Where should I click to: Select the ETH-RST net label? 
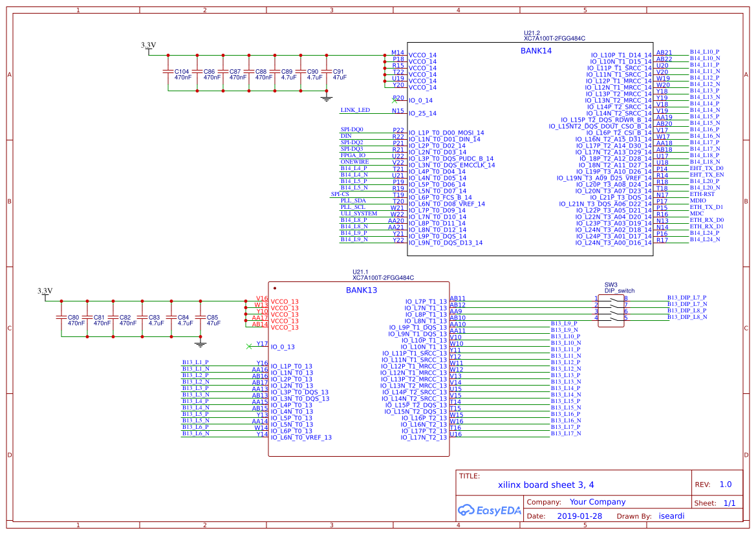(x=702, y=194)
